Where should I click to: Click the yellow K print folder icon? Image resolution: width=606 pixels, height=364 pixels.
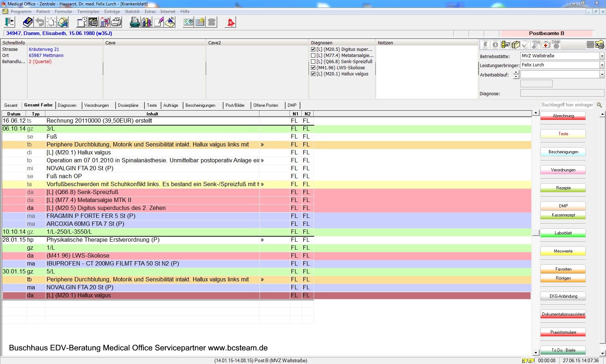[600, 45]
